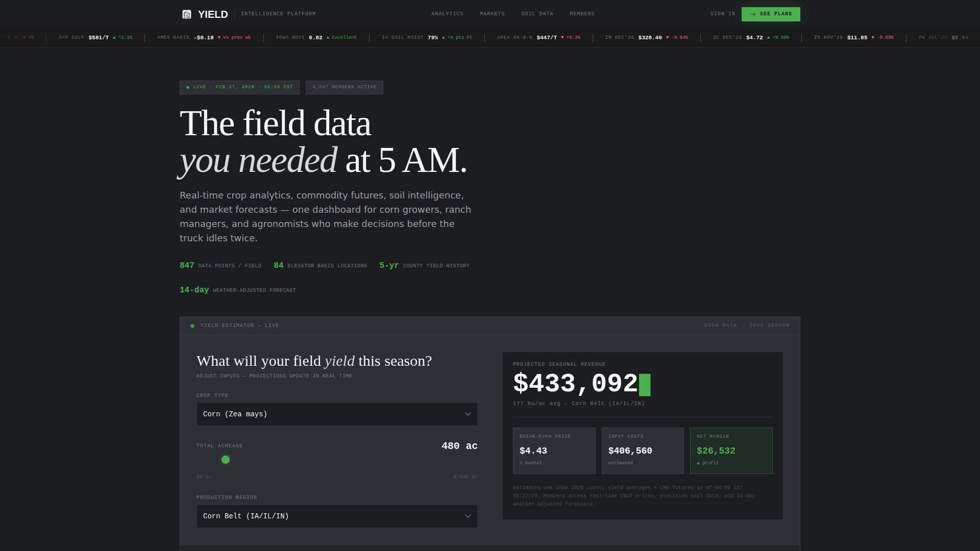This screenshot has width=980, height=551.
Task: Click the 4,247 Members Active badge
Action: click(345, 87)
